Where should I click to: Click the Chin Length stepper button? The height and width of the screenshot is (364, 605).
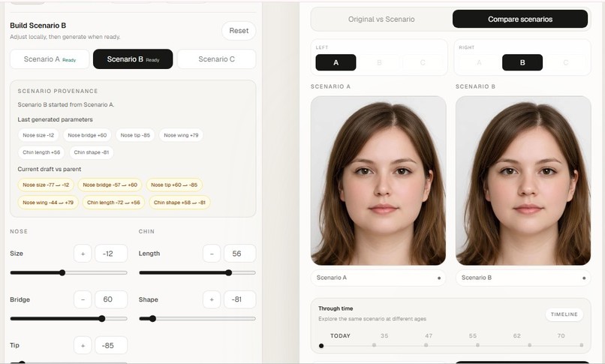[x=212, y=254]
